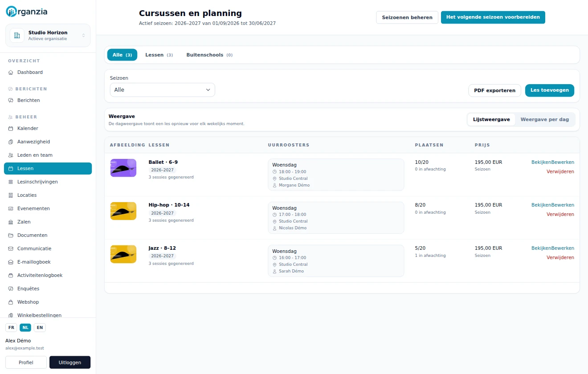Image resolution: width=588 pixels, height=374 pixels.
Task: Switch language to FR
Action: [x=11, y=328]
